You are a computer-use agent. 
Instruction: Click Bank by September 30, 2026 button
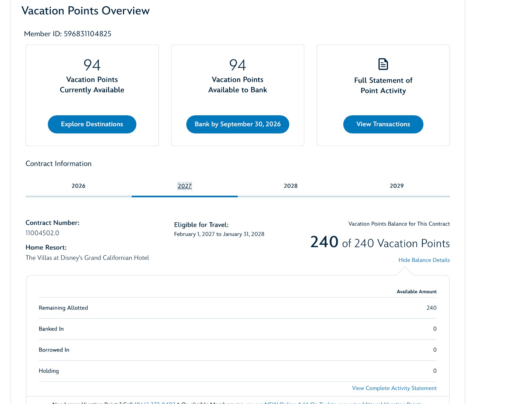(237, 124)
